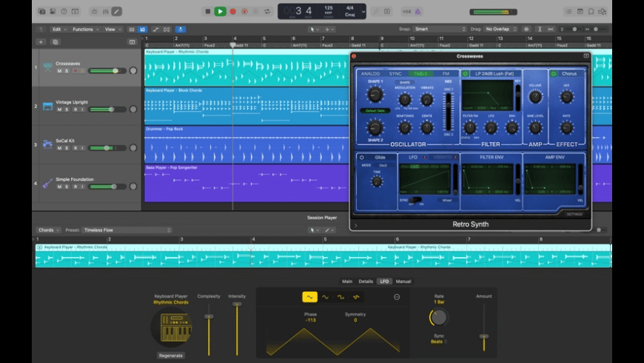Solo the Vintage Upright track
This screenshot has width=644, height=363.
point(67,110)
